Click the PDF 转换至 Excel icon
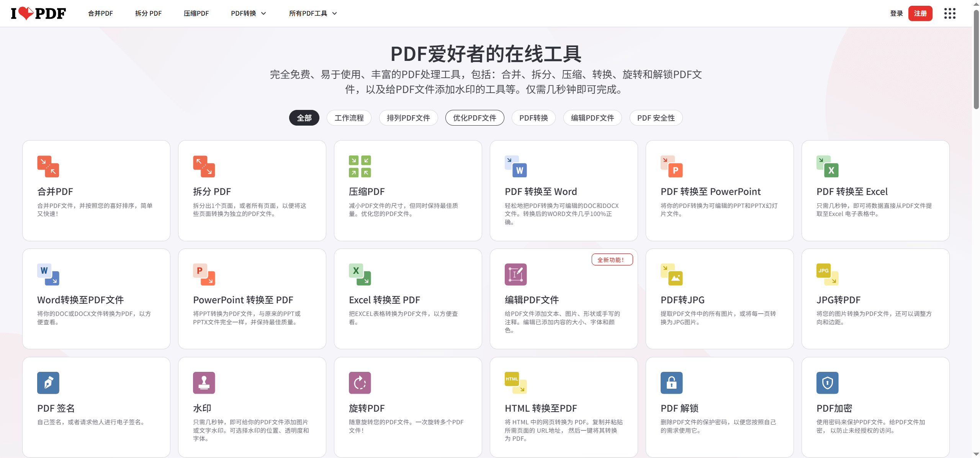This screenshot has width=980, height=458. pos(827,167)
